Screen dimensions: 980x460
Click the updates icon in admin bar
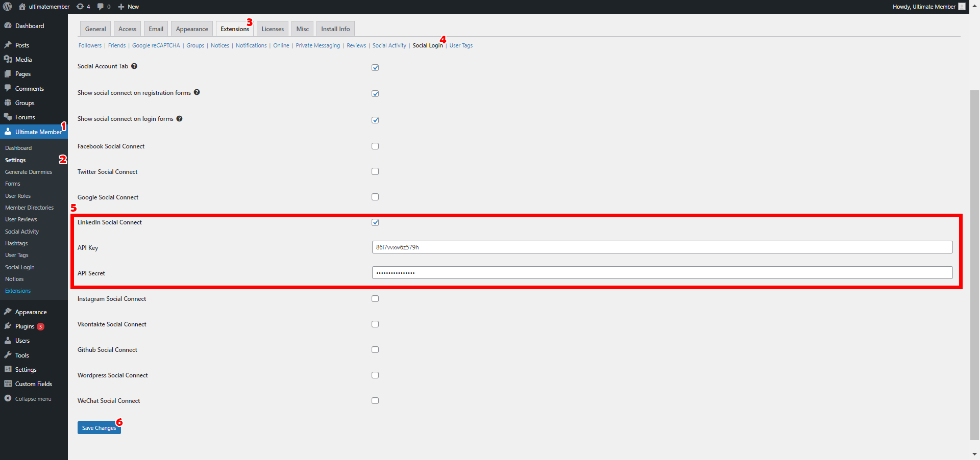(80, 7)
